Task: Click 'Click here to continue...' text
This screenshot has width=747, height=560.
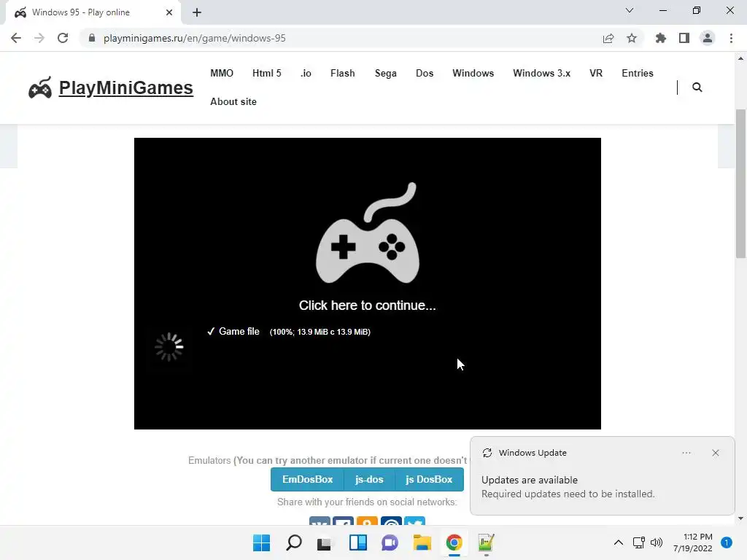Action: pyautogui.click(x=368, y=306)
